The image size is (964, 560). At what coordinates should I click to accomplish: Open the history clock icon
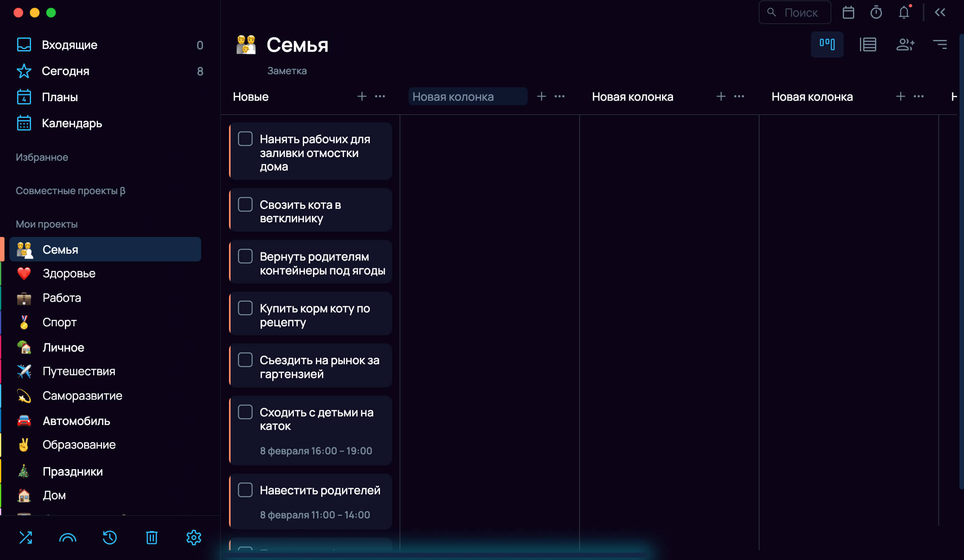(110, 538)
